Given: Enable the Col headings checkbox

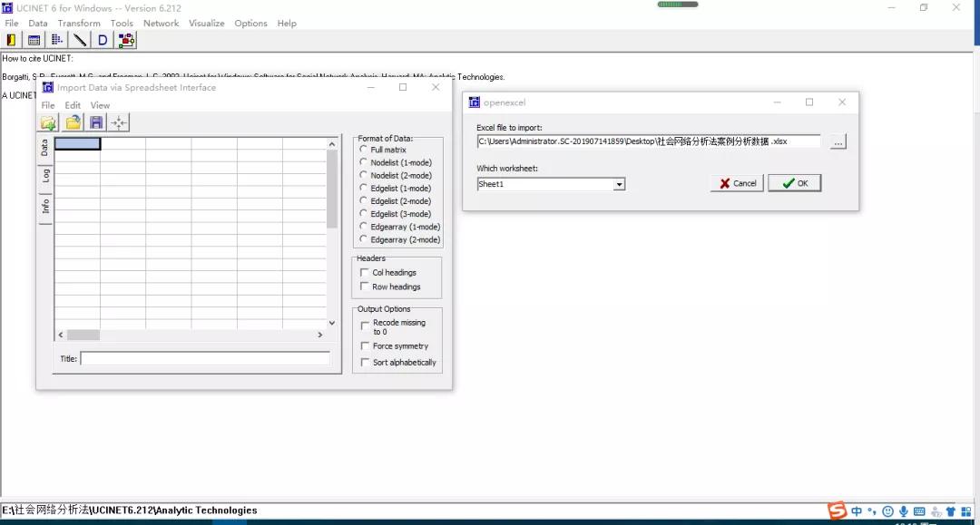Looking at the screenshot, I should (x=365, y=273).
